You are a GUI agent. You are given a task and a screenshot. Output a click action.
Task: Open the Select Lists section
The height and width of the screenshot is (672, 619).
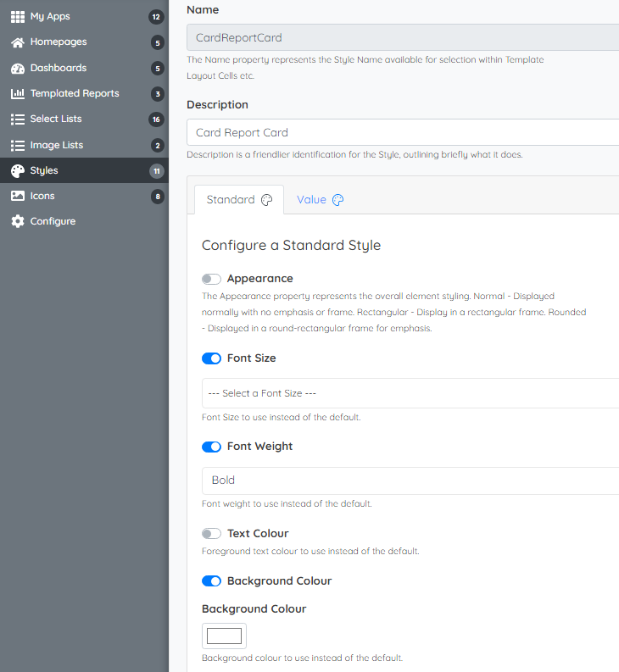pyautogui.click(x=84, y=119)
